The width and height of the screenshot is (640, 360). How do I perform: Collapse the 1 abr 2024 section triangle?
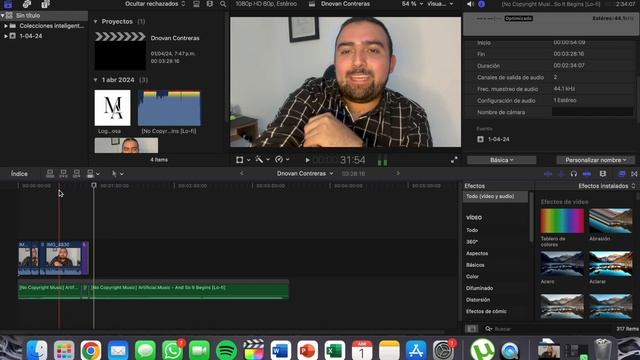pyautogui.click(x=96, y=80)
